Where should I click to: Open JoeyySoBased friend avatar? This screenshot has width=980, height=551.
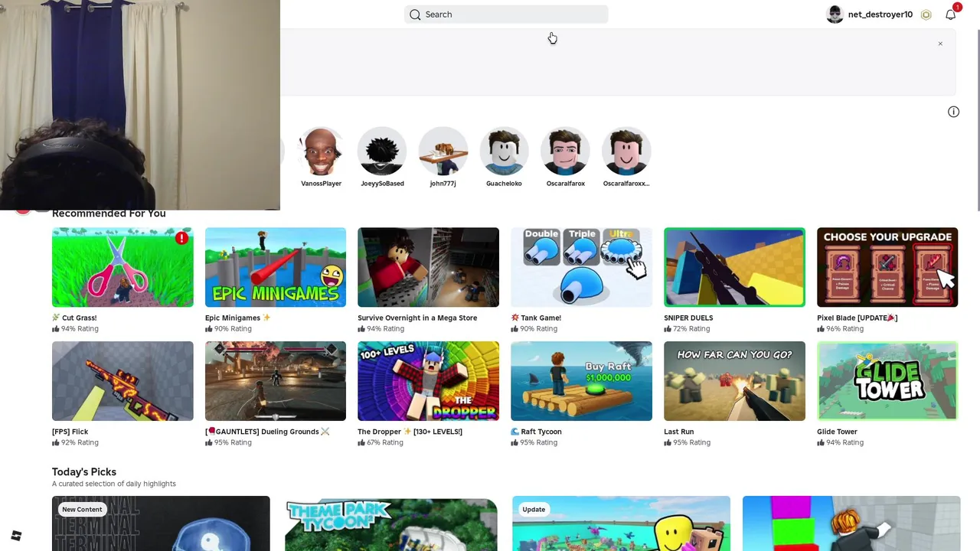click(382, 152)
